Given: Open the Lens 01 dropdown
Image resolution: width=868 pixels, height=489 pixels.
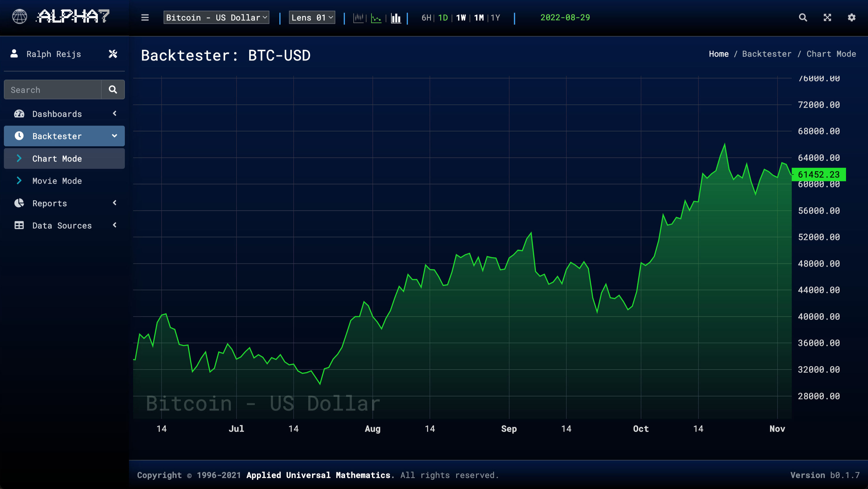Looking at the screenshot, I should 312,18.
